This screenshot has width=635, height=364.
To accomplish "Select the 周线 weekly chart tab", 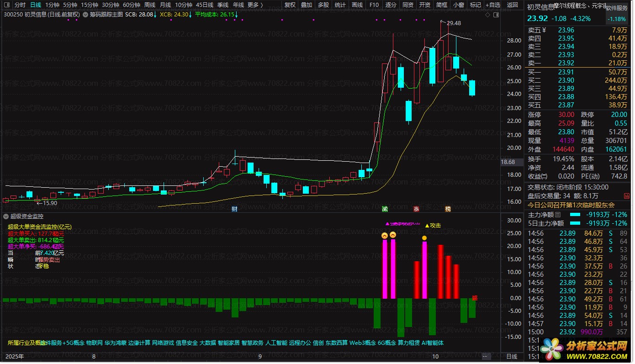I will (149, 5).
